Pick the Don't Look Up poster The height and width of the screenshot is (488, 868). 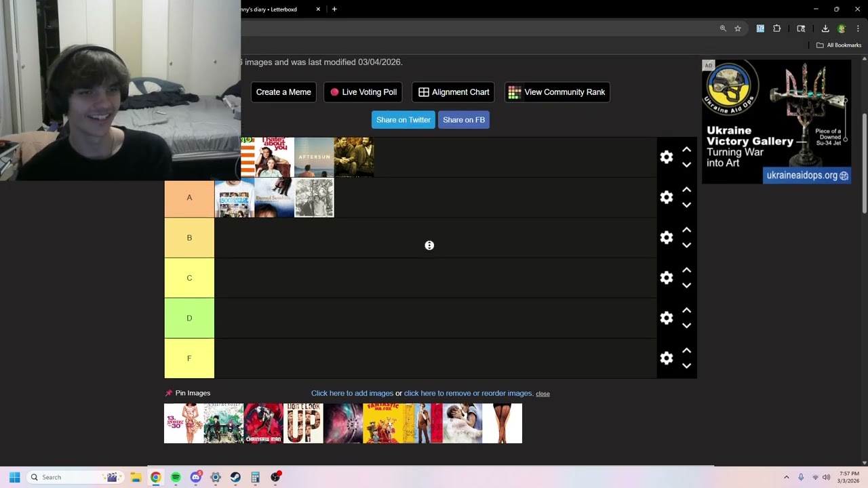pos(303,424)
